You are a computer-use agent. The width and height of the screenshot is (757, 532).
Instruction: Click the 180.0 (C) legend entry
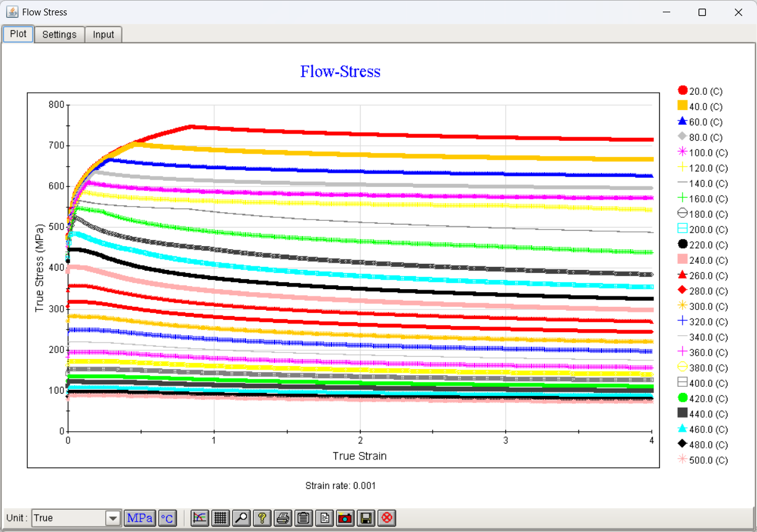(x=703, y=214)
